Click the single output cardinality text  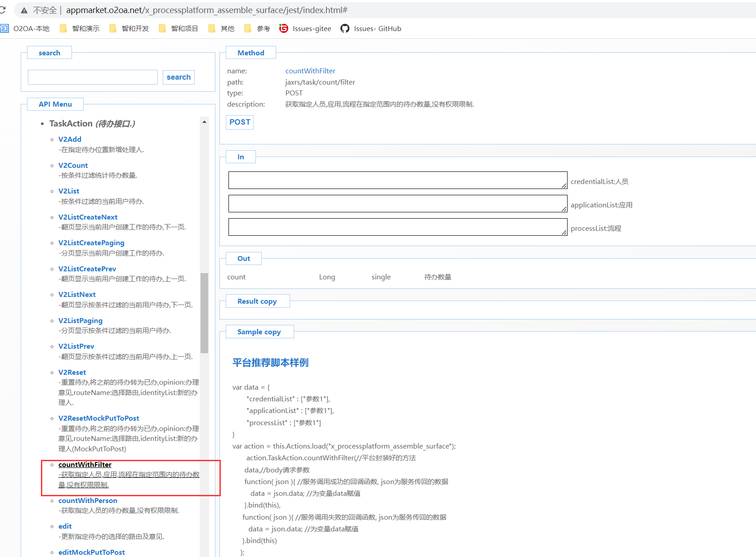(x=381, y=277)
